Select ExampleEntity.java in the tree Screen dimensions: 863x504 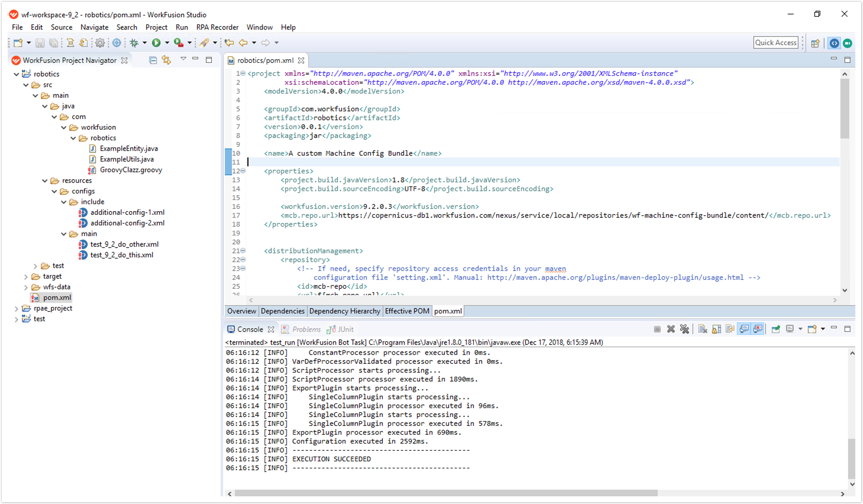pyautogui.click(x=129, y=148)
